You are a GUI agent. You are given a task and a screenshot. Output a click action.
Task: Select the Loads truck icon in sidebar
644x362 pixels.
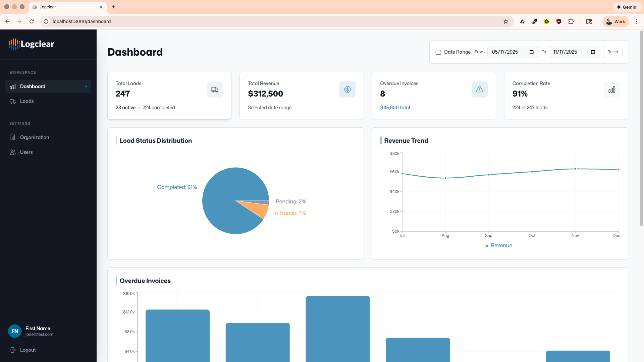coord(12,101)
